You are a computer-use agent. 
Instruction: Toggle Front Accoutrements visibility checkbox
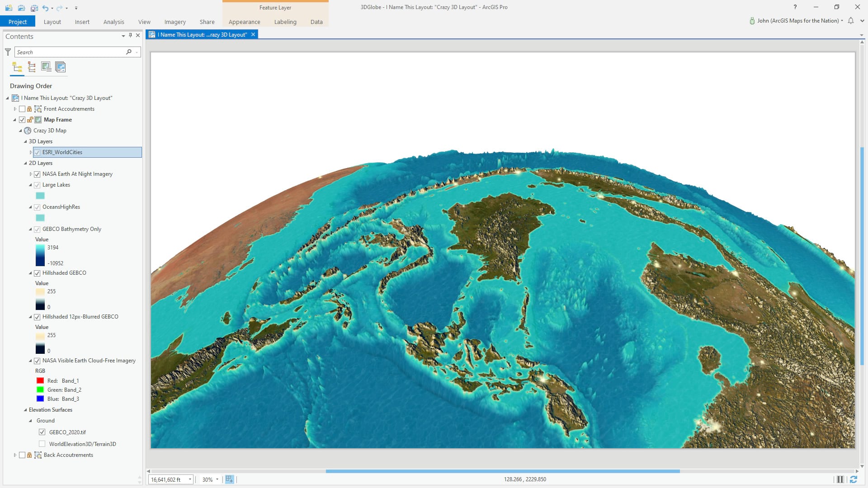click(22, 109)
